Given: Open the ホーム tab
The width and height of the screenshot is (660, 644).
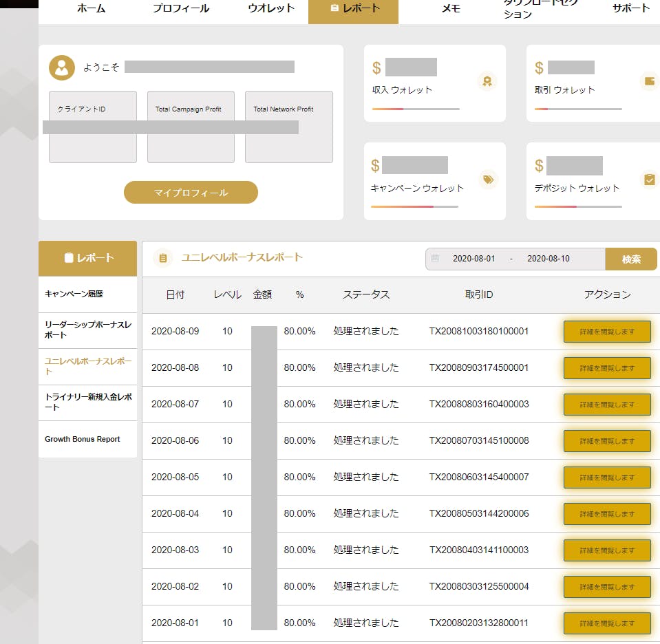Looking at the screenshot, I should (x=91, y=9).
